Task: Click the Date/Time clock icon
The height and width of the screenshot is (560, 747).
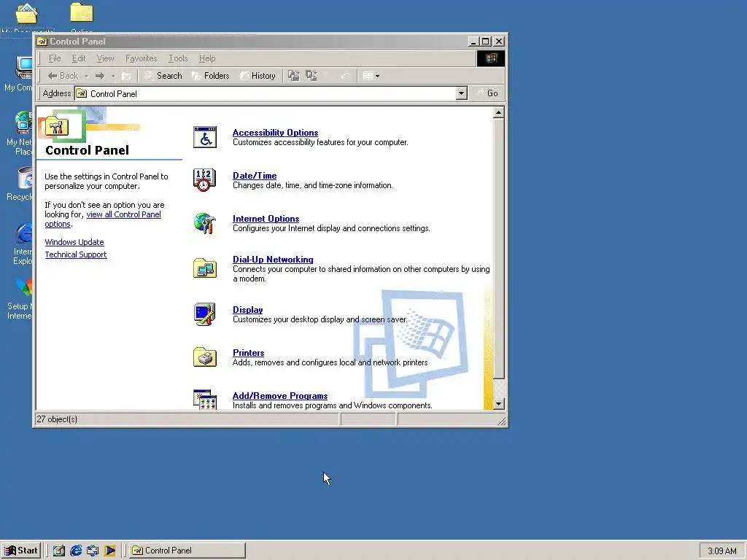Action: pyautogui.click(x=204, y=180)
